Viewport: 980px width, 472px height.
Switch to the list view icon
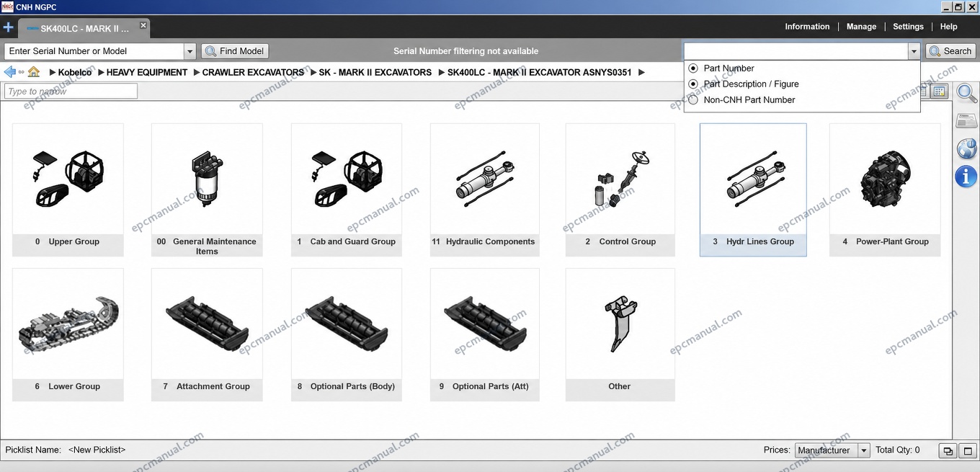tap(925, 92)
